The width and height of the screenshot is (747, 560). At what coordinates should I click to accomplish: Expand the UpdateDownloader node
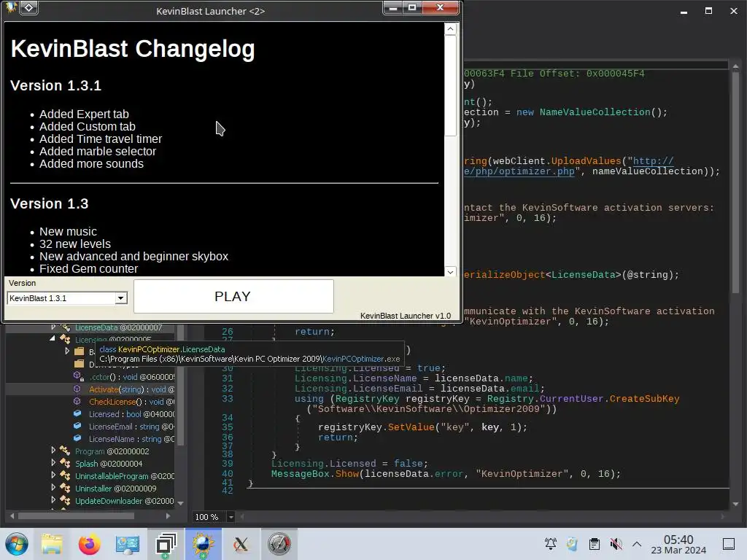[x=53, y=499]
